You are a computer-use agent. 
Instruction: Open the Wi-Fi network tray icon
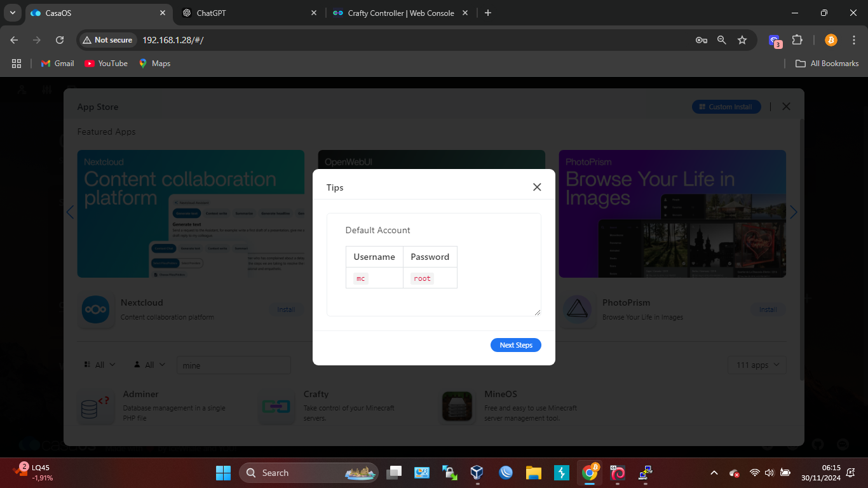point(754,473)
